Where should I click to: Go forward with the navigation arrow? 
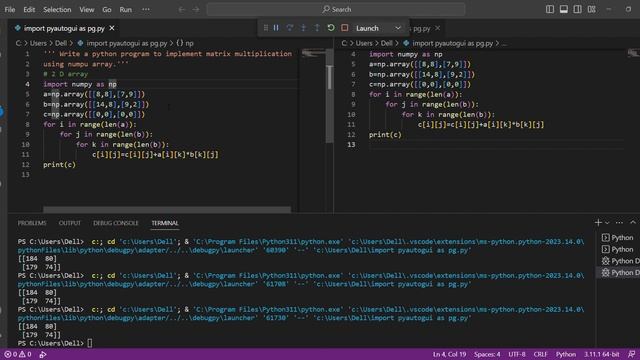pyautogui.click(x=196, y=9)
